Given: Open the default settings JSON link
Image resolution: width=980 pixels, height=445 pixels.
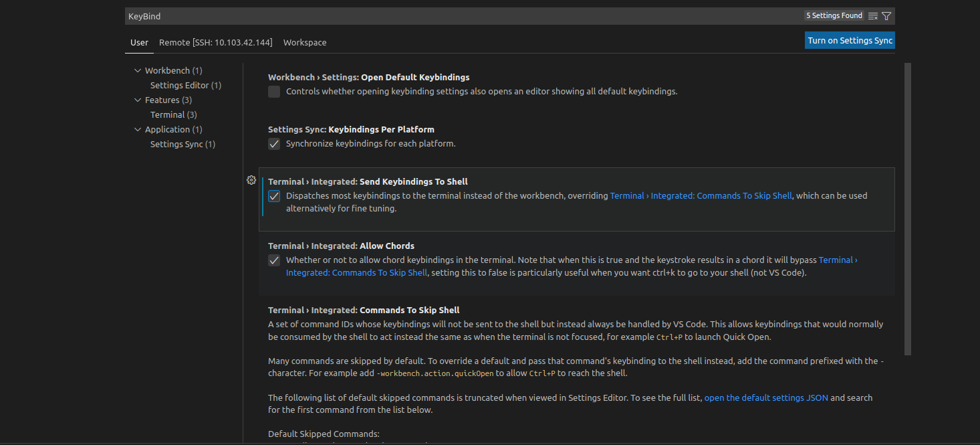Looking at the screenshot, I should pyautogui.click(x=766, y=397).
